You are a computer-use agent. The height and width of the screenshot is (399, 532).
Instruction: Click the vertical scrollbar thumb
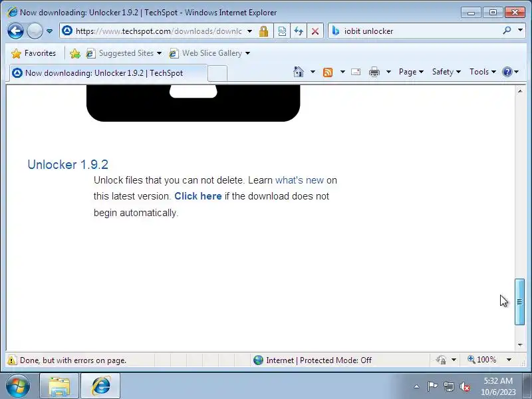click(x=519, y=302)
